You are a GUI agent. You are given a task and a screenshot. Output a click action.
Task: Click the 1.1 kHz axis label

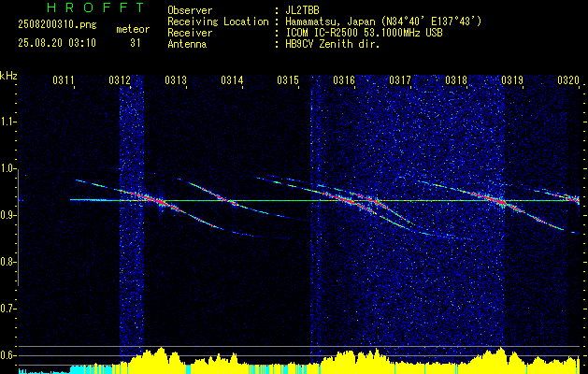pyautogui.click(x=7, y=122)
